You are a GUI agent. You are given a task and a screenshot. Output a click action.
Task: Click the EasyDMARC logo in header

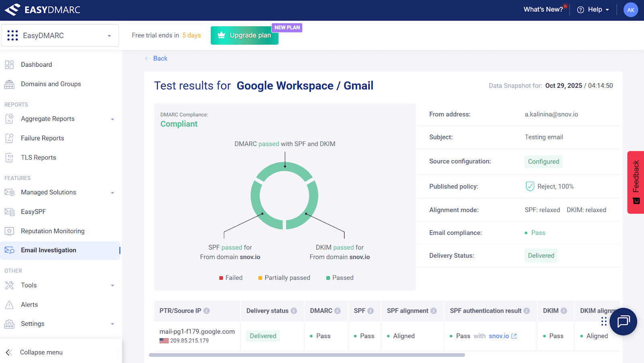tap(43, 10)
